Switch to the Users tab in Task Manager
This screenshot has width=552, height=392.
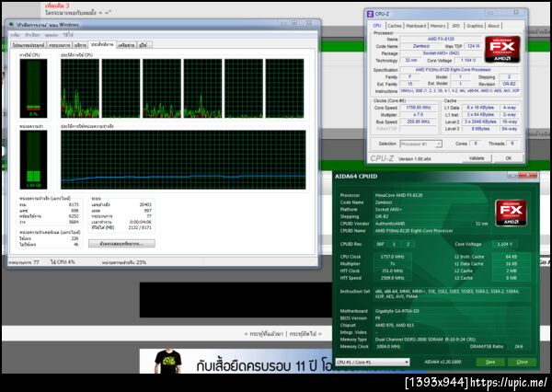(x=144, y=45)
